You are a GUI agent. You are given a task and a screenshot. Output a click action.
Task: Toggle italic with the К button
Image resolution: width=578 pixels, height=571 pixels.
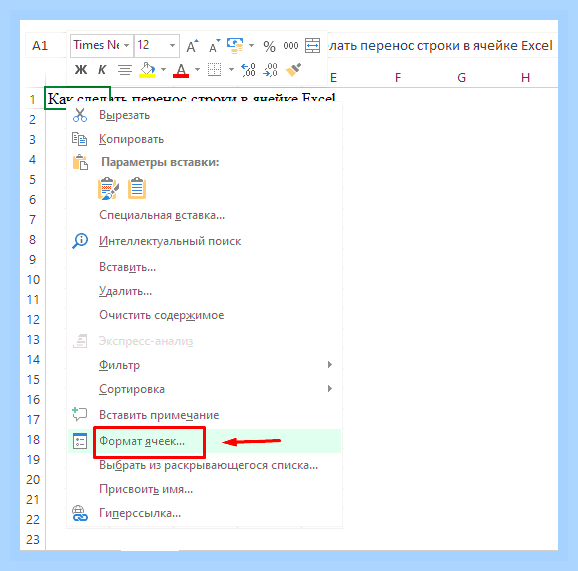click(x=102, y=69)
